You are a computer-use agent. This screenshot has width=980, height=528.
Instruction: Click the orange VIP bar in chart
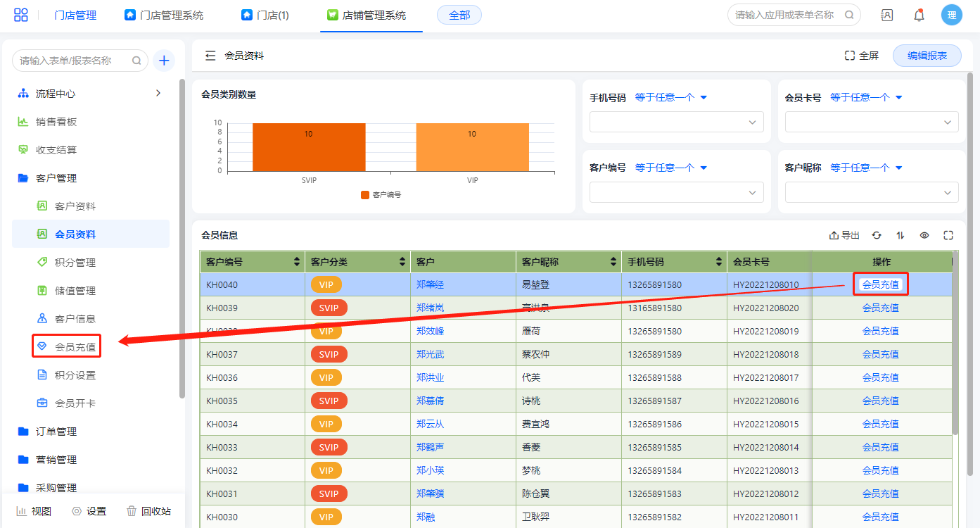coord(472,147)
